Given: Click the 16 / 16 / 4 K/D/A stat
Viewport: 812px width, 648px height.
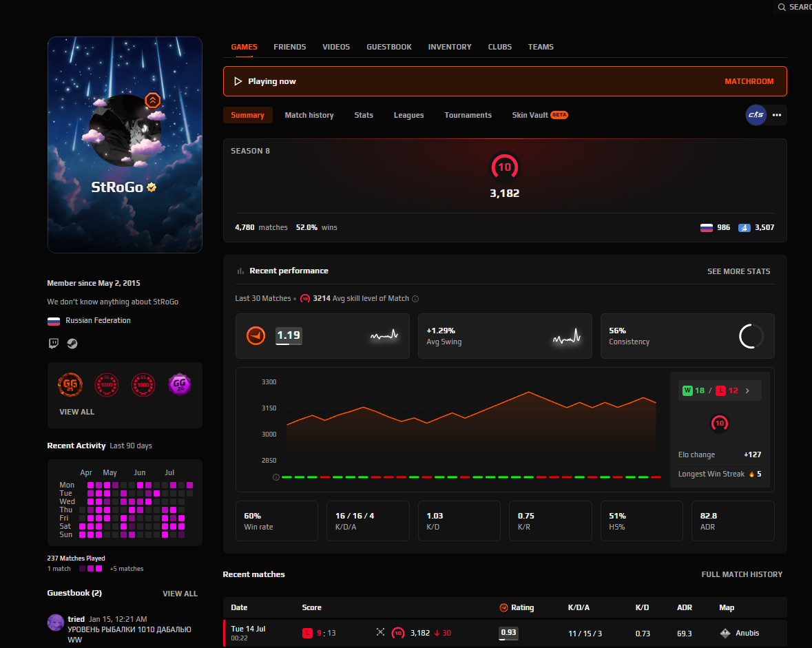Looking at the screenshot, I should point(368,521).
